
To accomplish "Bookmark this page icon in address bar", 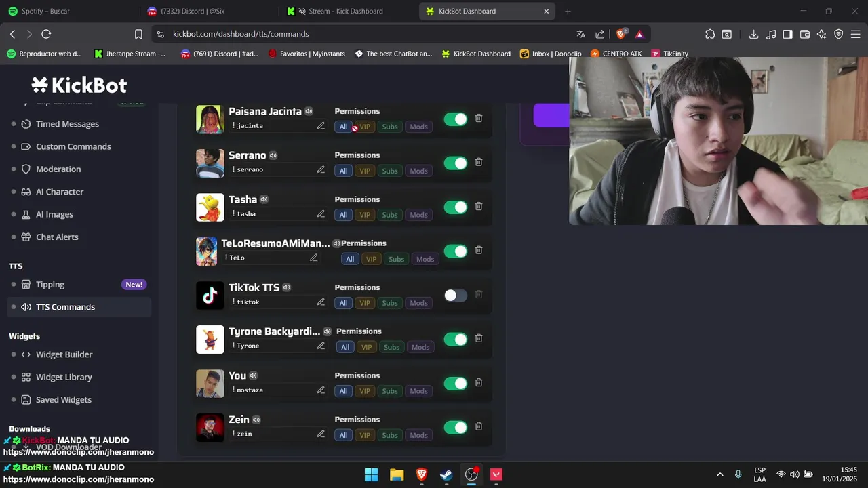I will (138, 34).
